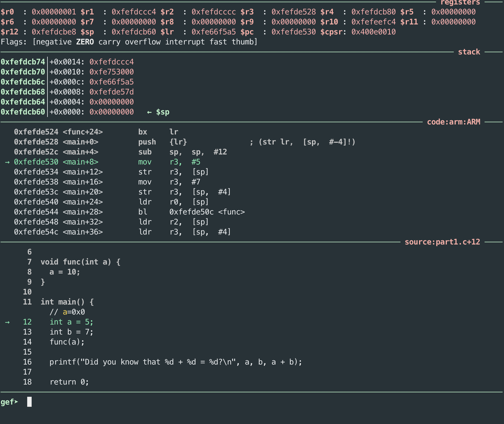Viewport: 504px width, 424px height.
Task: Click the source:part1.c+12 section label
Action: 442,242
